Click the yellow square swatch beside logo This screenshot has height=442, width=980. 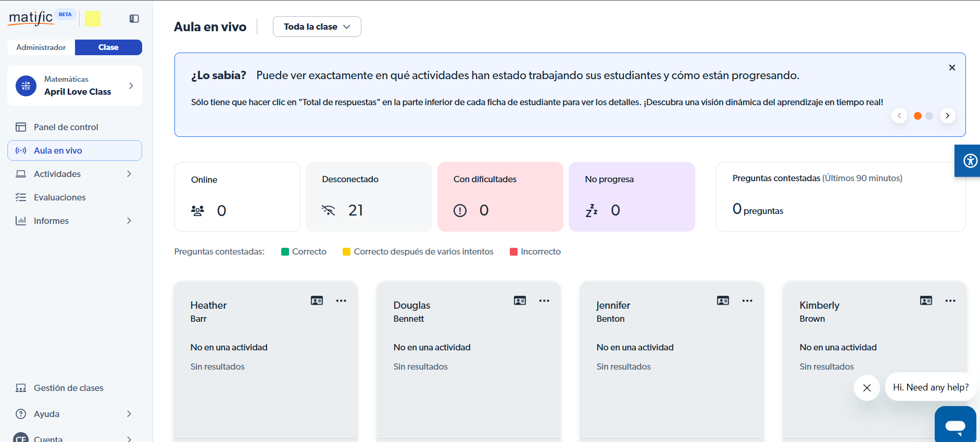tap(93, 19)
